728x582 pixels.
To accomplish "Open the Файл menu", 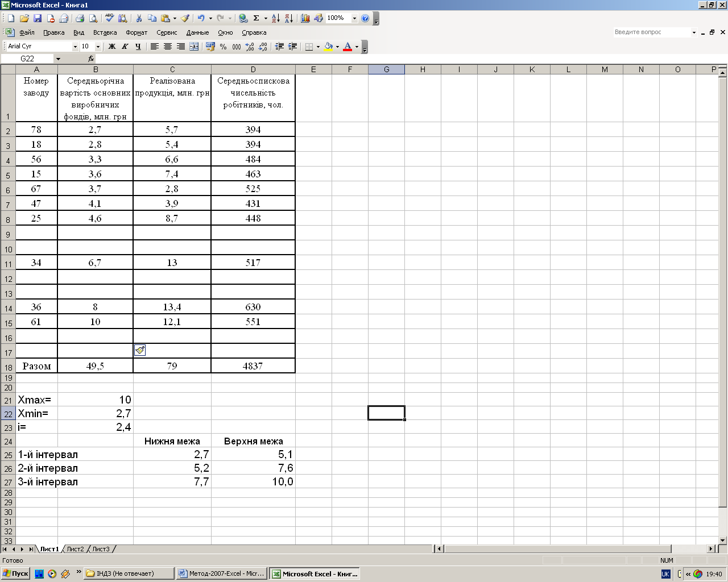I will click(x=27, y=32).
